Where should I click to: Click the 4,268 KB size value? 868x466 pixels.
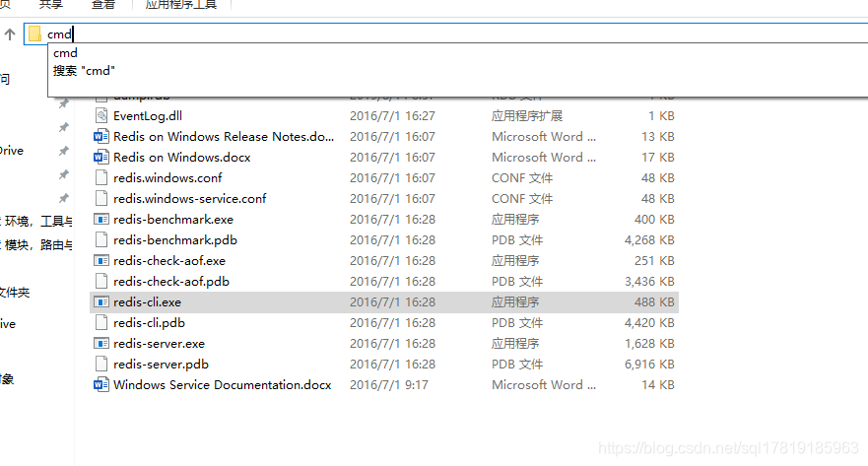tap(650, 239)
